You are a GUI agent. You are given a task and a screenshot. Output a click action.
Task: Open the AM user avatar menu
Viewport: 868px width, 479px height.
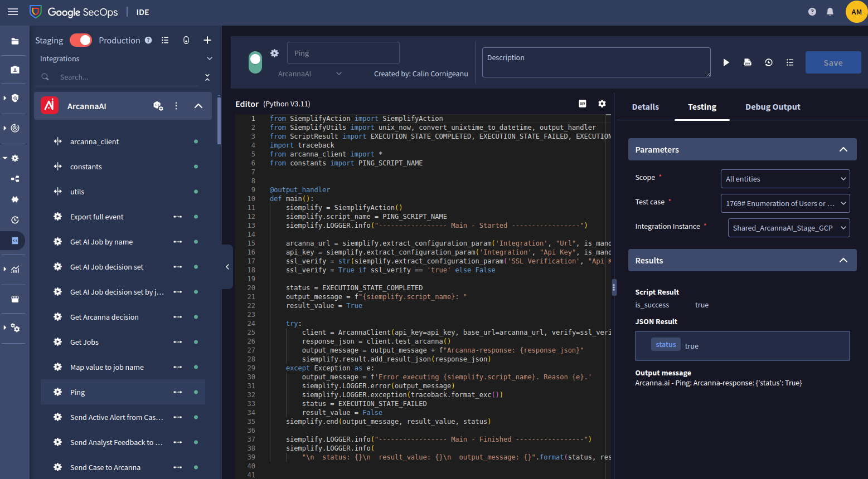pyautogui.click(x=856, y=12)
